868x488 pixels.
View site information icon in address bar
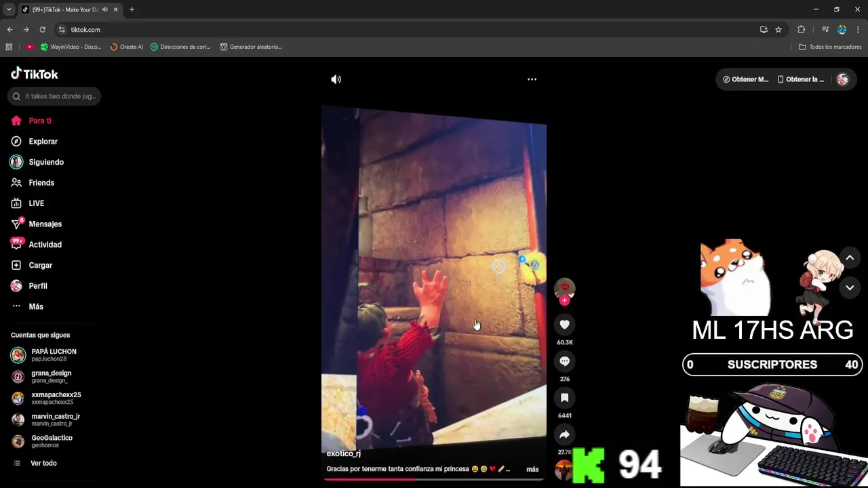click(62, 30)
